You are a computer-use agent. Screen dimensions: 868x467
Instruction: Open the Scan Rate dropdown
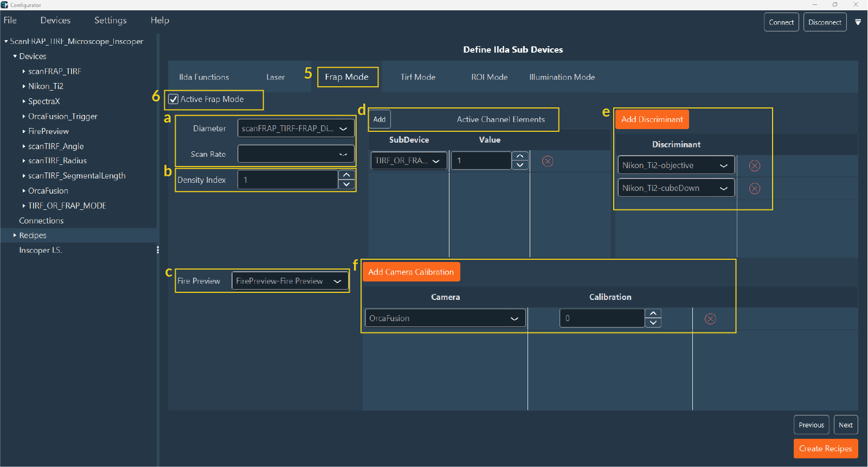pyautogui.click(x=296, y=154)
